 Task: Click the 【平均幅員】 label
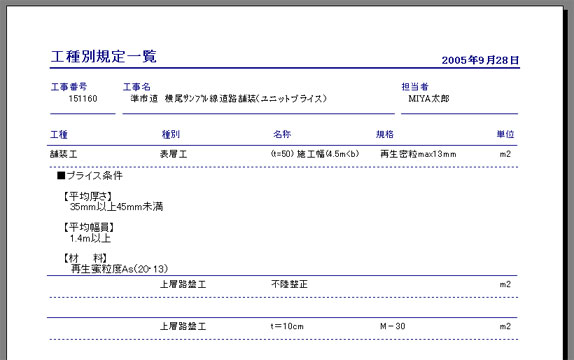coord(88,227)
